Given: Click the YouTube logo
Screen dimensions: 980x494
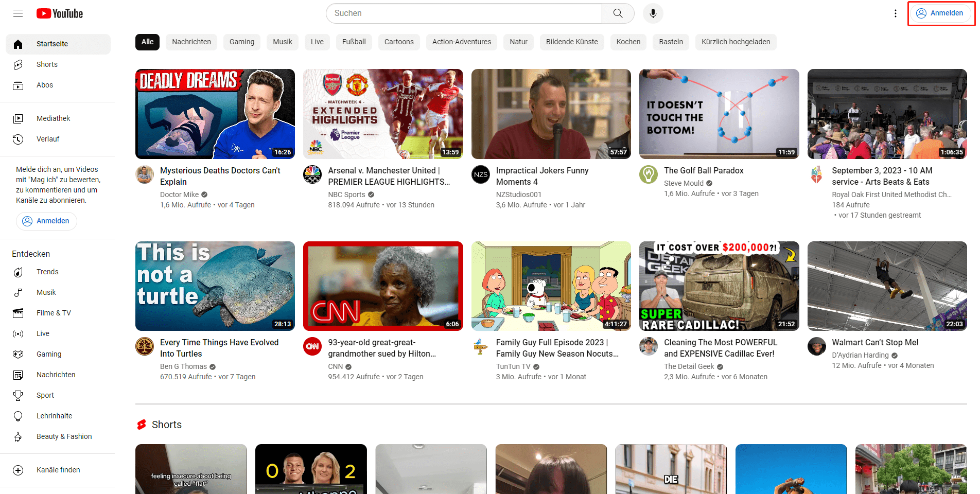Looking at the screenshot, I should click(x=60, y=13).
